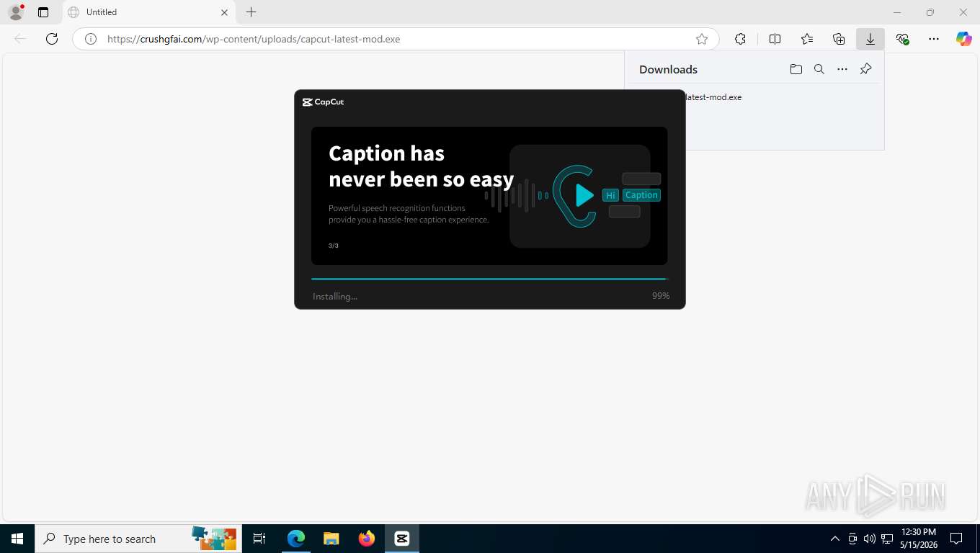Open the Favorites list icon
This screenshot has height=553, width=980.
[x=807, y=39]
